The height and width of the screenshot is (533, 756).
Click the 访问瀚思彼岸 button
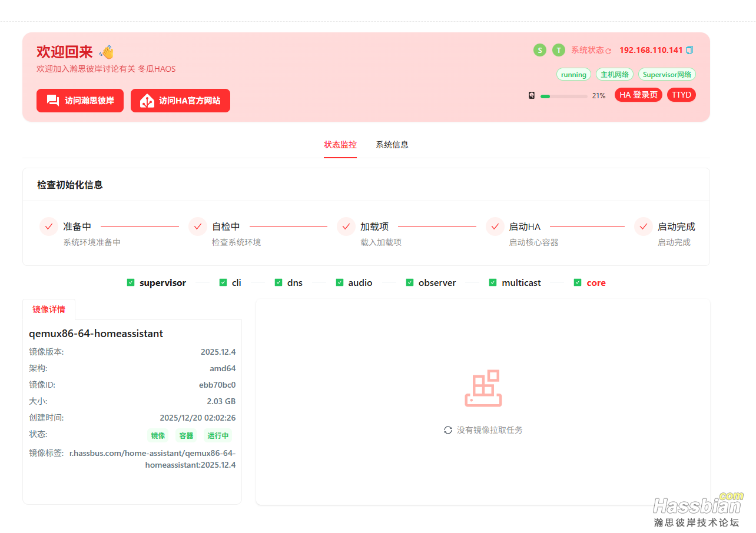pyautogui.click(x=80, y=101)
